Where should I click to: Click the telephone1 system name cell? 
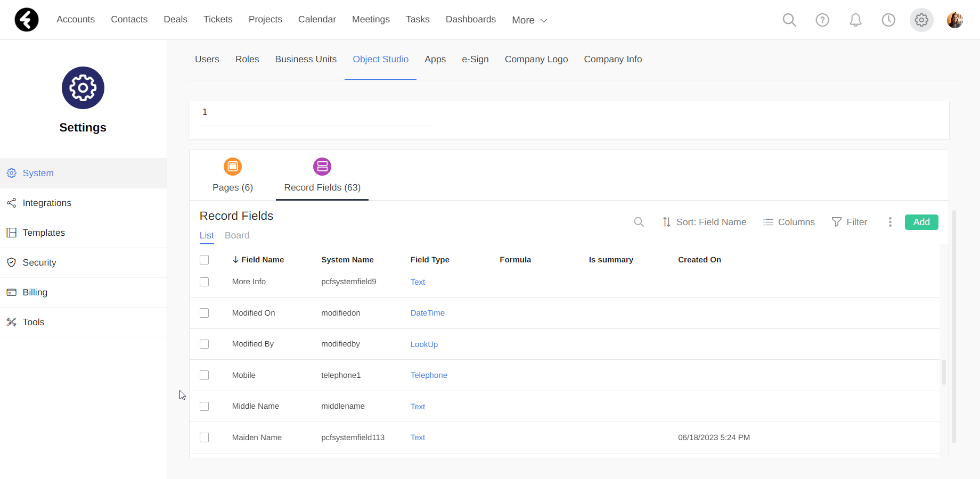coord(341,375)
